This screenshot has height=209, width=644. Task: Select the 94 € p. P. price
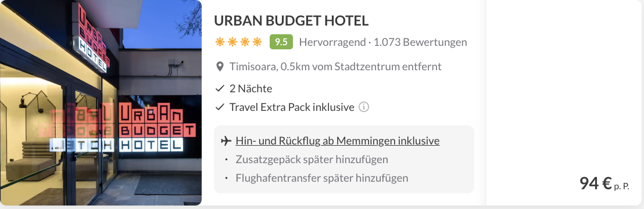pos(604,183)
